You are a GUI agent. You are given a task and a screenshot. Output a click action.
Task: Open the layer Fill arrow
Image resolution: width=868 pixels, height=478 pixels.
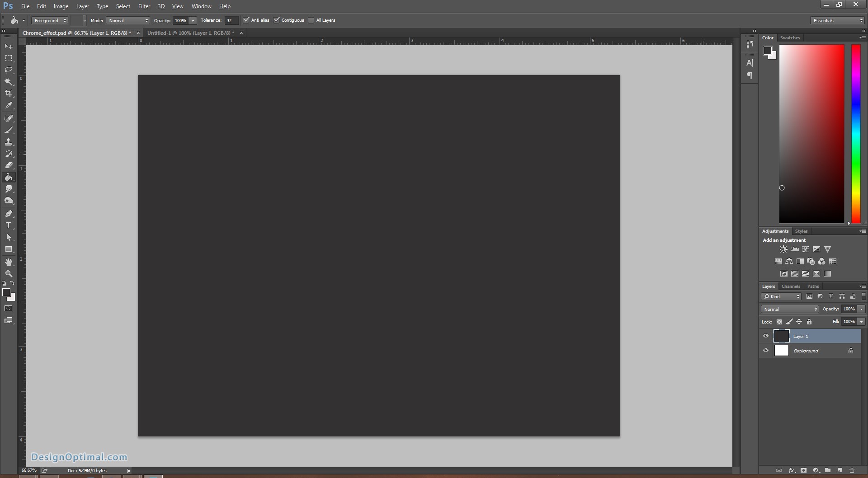point(861,322)
